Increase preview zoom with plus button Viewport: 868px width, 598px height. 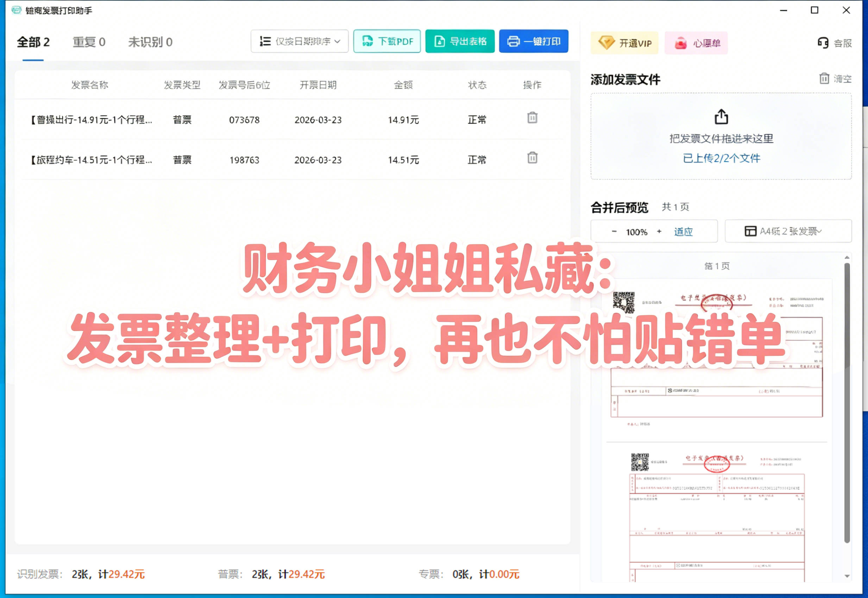pyautogui.click(x=659, y=232)
